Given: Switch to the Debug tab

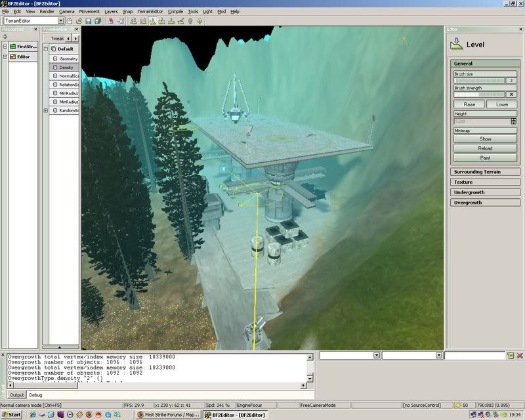Looking at the screenshot, I should [35, 395].
